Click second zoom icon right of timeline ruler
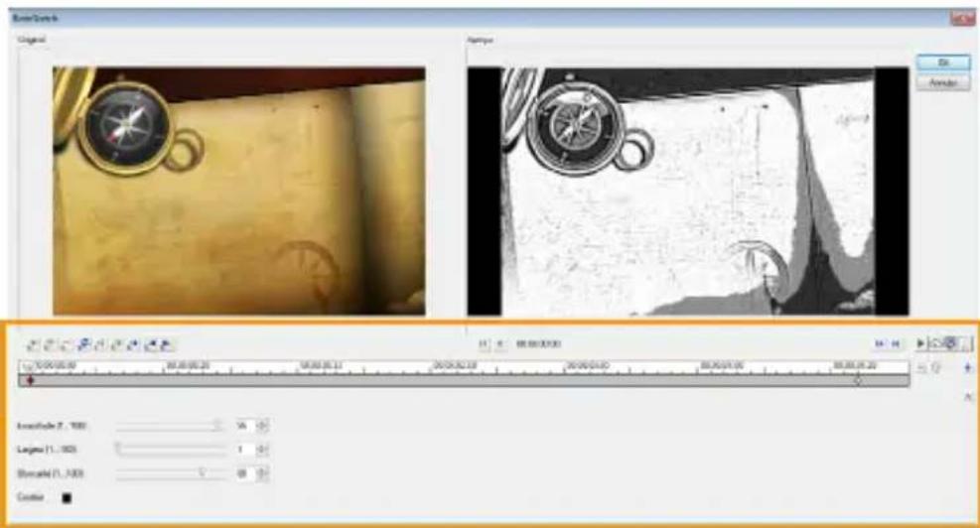980x528 pixels. click(936, 368)
